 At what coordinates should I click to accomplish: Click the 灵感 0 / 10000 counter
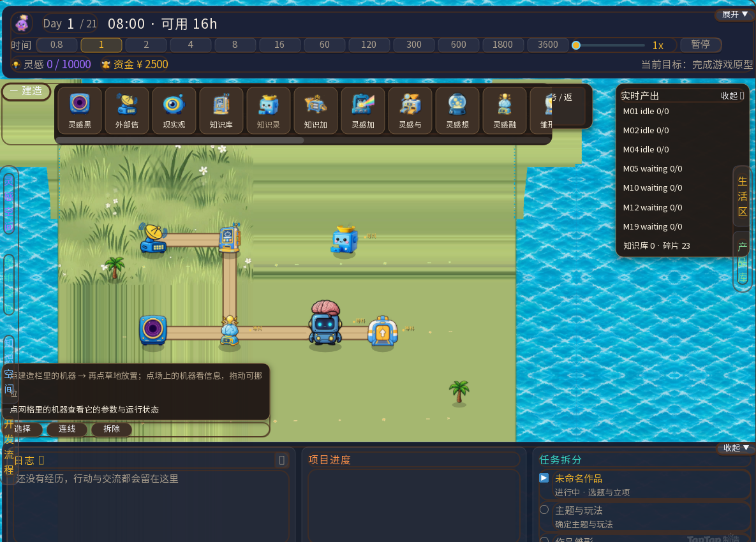pyautogui.click(x=52, y=64)
